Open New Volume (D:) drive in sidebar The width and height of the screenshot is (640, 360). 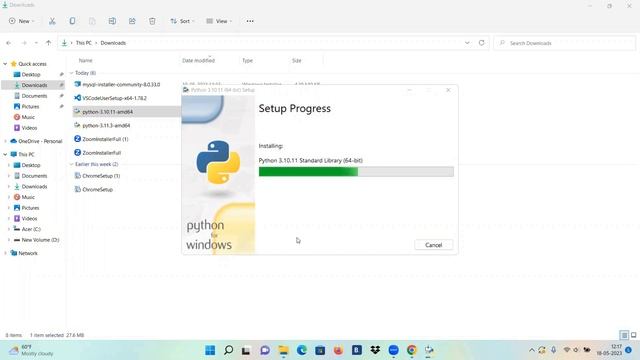point(36,240)
